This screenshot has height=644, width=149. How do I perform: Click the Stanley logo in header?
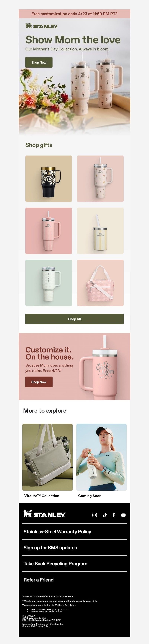(x=42, y=26)
